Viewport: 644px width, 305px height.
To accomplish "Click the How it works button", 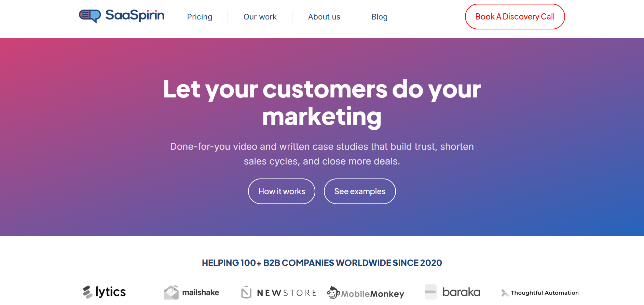I will pos(281,191).
